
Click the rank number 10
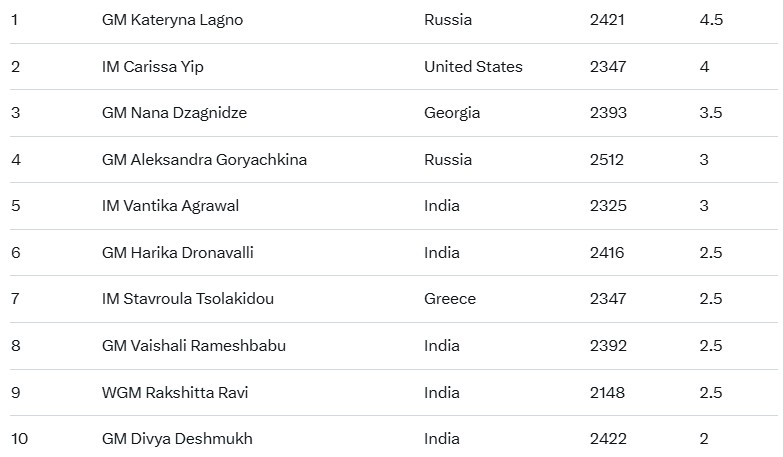(x=19, y=439)
